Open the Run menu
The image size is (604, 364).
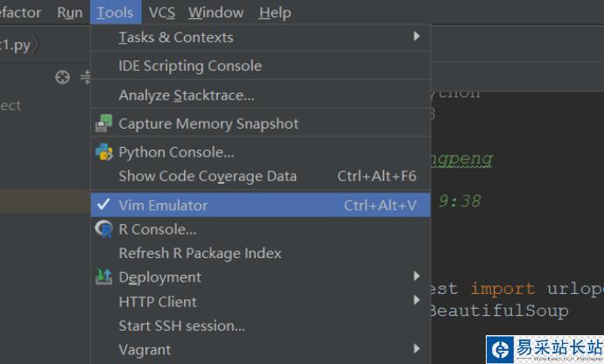coord(69,12)
